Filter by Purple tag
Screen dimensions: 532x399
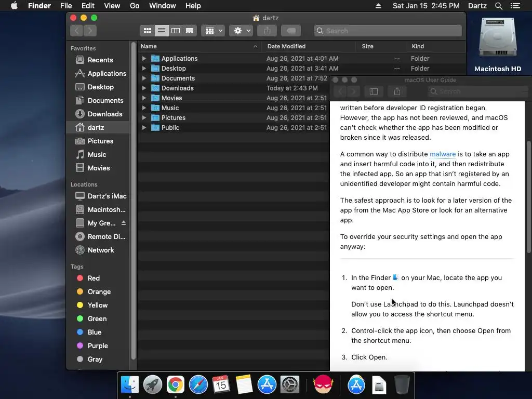click(x=98, y=346)
